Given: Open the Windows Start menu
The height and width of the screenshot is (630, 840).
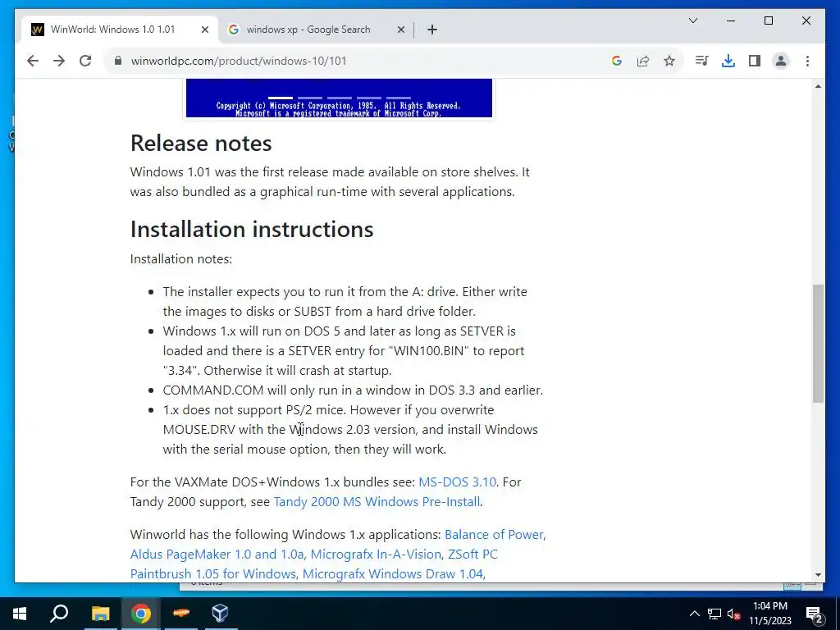Looking at the screenshot, I should 20,614.
